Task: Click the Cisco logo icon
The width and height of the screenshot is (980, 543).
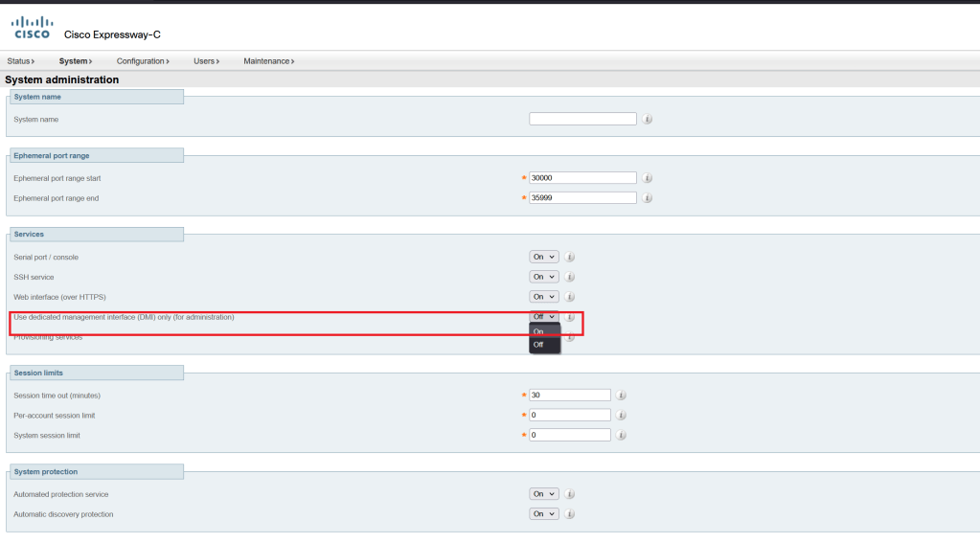Action: pos(32,27)
